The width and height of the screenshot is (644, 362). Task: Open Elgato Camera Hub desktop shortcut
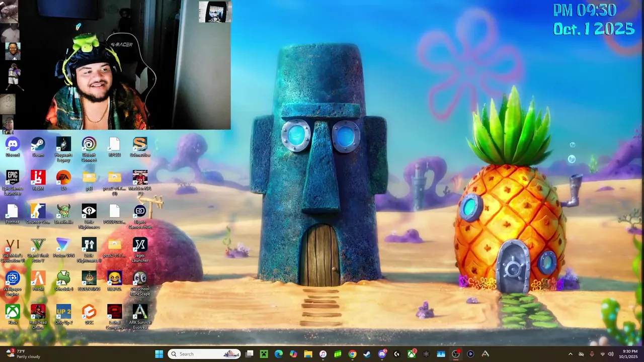[140, 217]
